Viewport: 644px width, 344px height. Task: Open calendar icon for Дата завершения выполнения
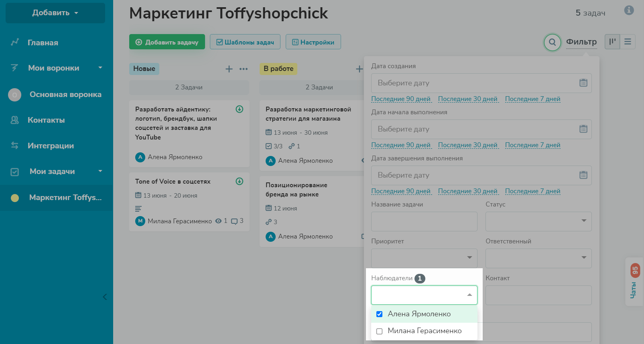583,175
